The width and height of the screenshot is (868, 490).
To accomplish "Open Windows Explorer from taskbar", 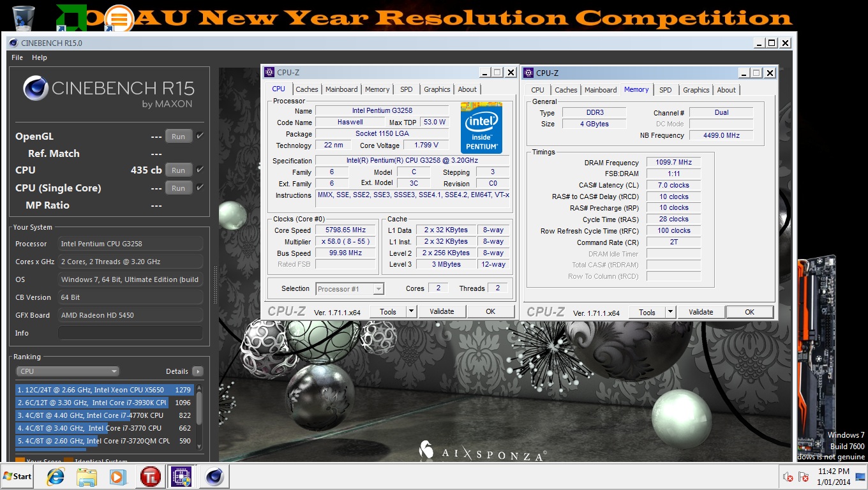I will coord(86,477).
